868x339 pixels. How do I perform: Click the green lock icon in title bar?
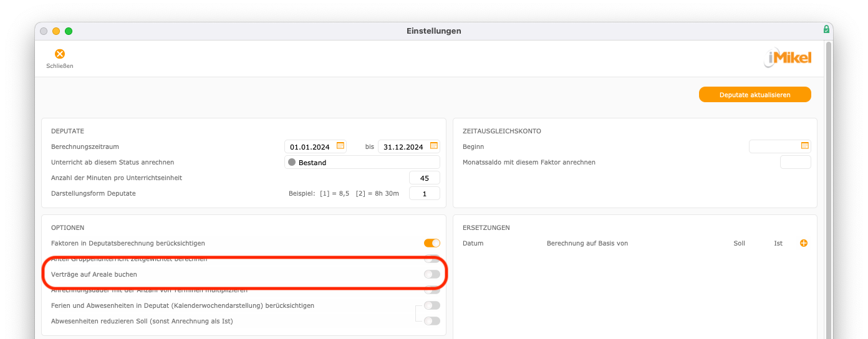coord(826,29)
